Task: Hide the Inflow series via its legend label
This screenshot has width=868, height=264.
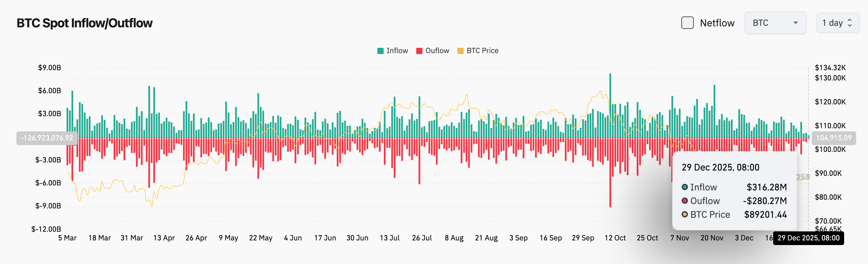Action: pos(398,51)
